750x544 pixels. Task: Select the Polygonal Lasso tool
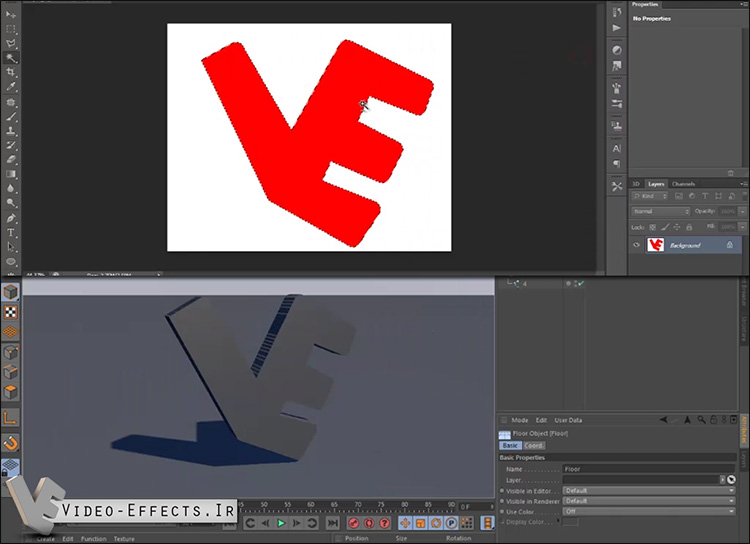11,44
